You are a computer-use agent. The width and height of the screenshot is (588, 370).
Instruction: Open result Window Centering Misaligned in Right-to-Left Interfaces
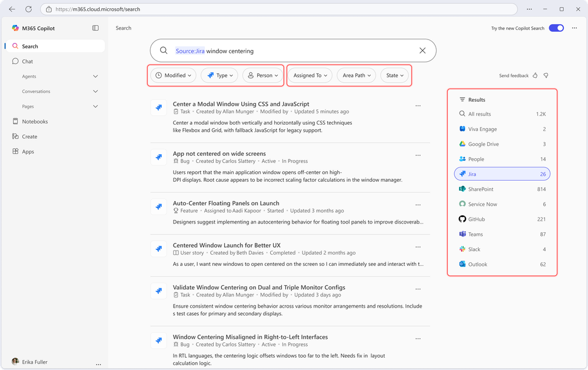(x=250, y=337)
